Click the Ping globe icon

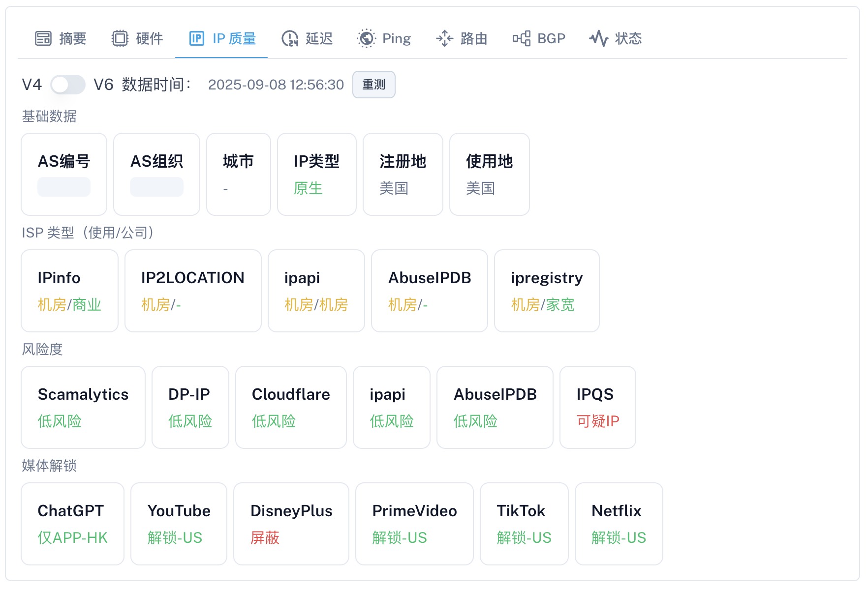tap(366, 38)
